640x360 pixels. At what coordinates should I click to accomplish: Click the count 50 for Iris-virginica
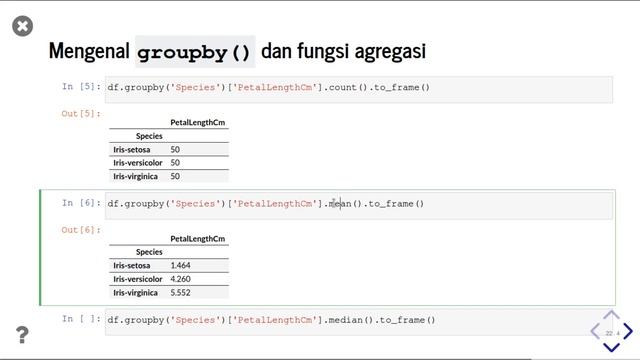pyautogui.click(x=175, y=176)
